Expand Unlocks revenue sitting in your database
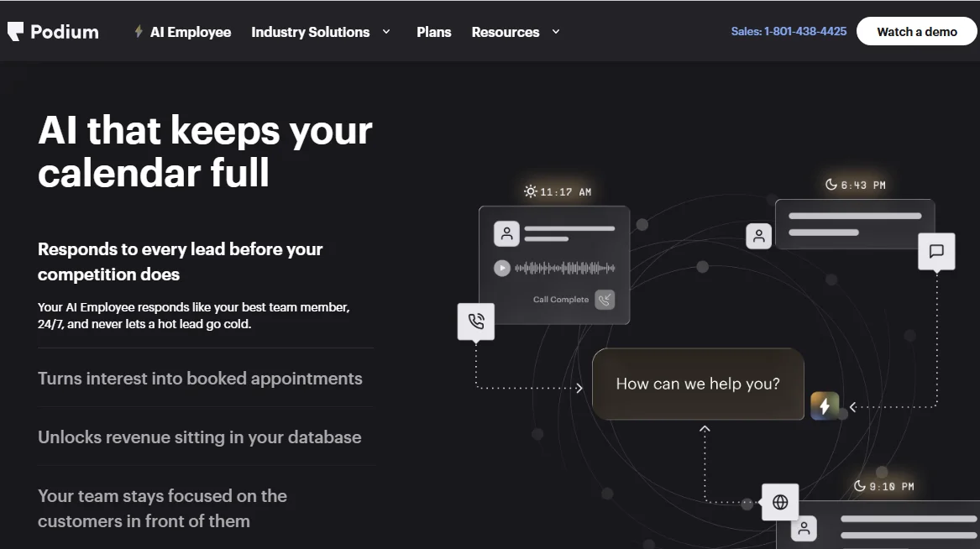 pos(199,437)
